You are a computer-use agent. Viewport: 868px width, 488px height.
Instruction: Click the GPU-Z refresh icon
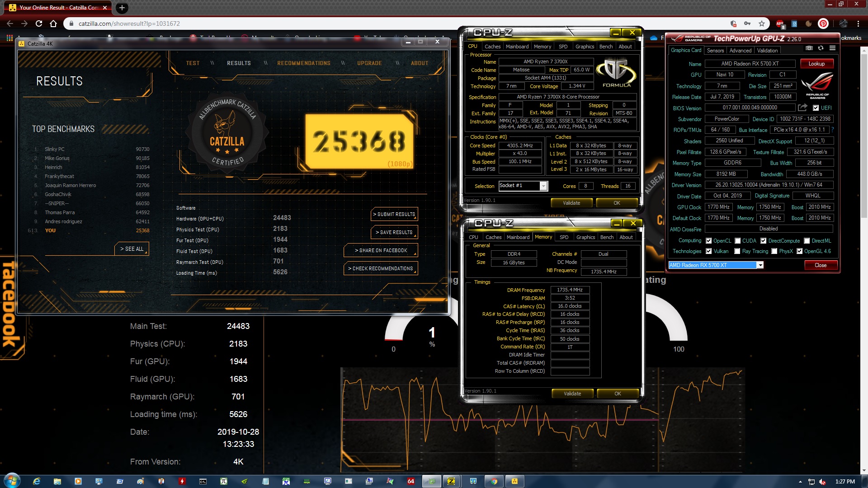coord(821,48)
